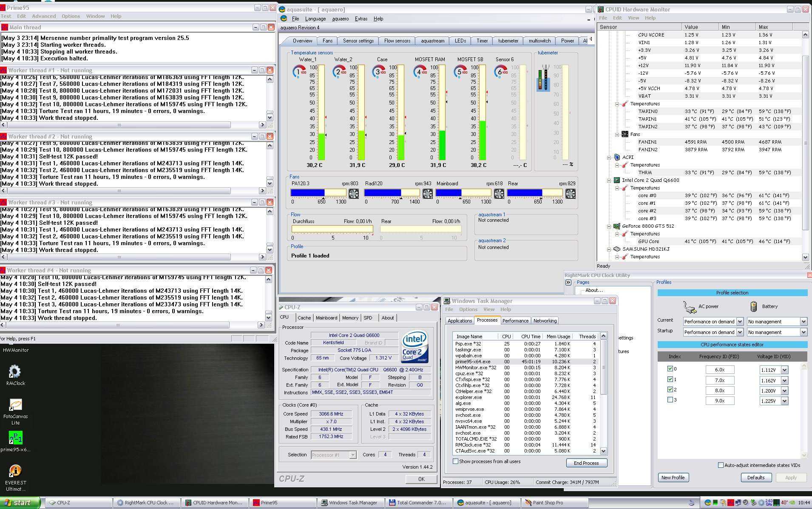Viewport: 812px width, 509px height.
Task: Uncheck performance state index 1 checkbox
Action: pyautogui.click(x=670, y=379)
